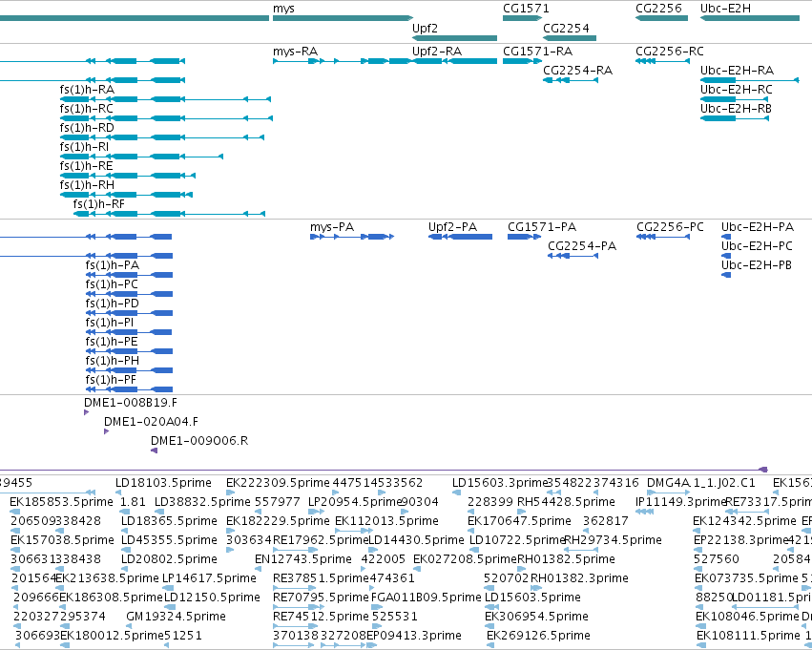Click the fs(1)h-PA protein label
The height and width of the screenshot is (650, 812).
[113, 265]
